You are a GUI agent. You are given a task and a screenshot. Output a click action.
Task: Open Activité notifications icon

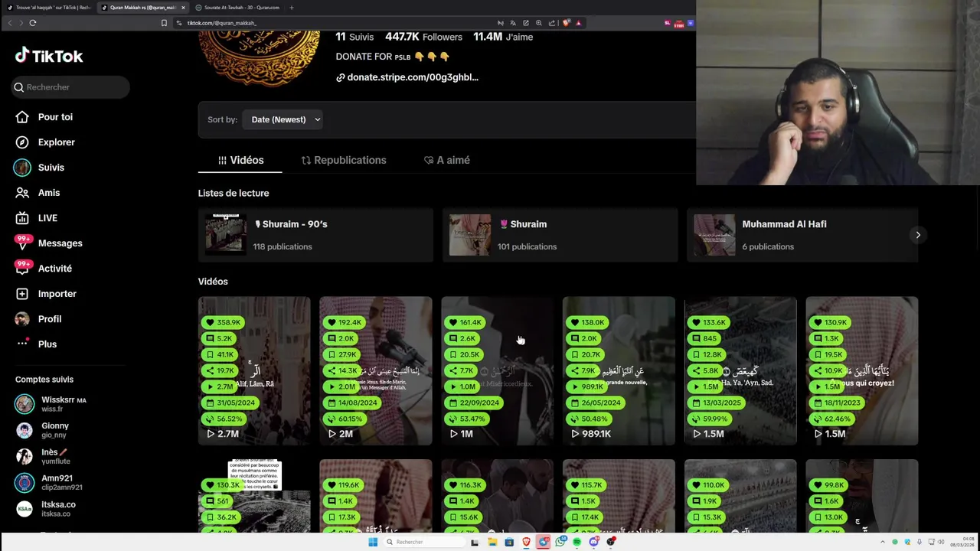point(23,269)
